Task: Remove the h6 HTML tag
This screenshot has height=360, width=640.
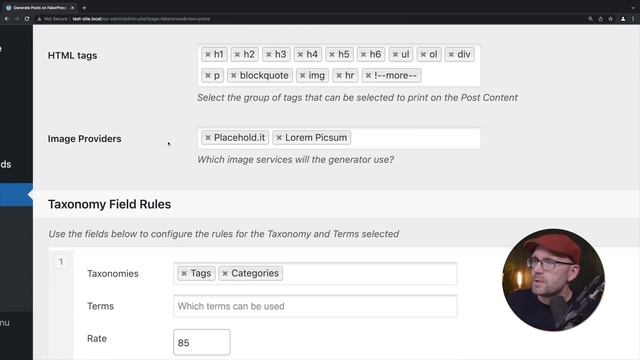Action: (363, 55)
